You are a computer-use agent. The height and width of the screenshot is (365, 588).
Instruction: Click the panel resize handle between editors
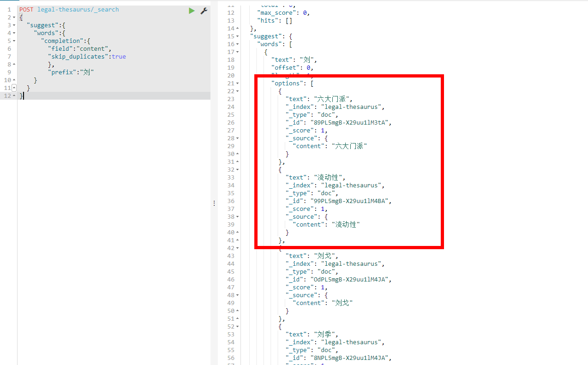[214, 203]
